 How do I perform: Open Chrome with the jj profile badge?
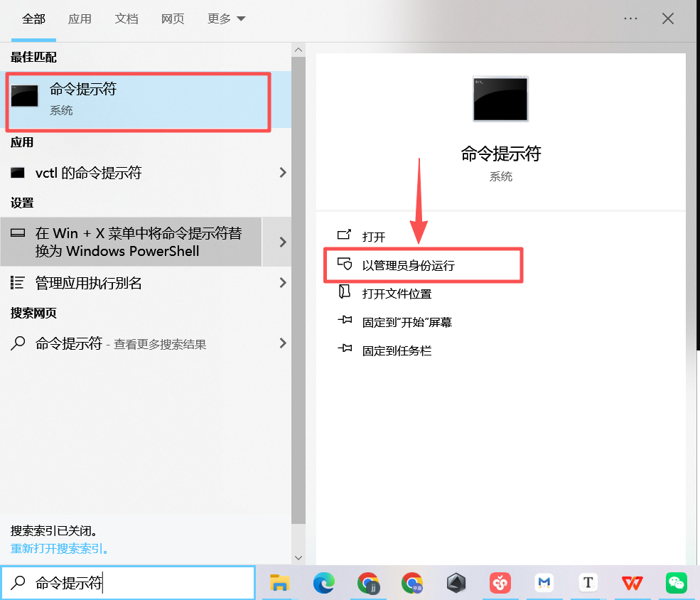tap(368, 583)
